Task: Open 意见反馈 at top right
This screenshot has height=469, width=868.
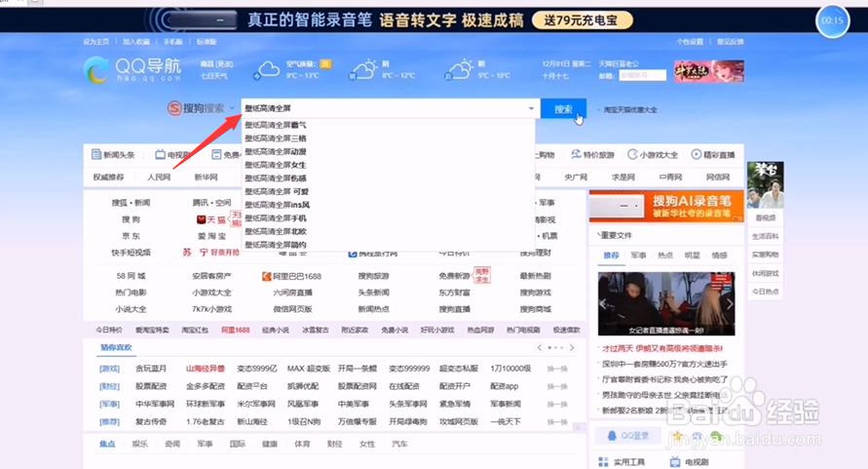Action: tap(731, 42)
